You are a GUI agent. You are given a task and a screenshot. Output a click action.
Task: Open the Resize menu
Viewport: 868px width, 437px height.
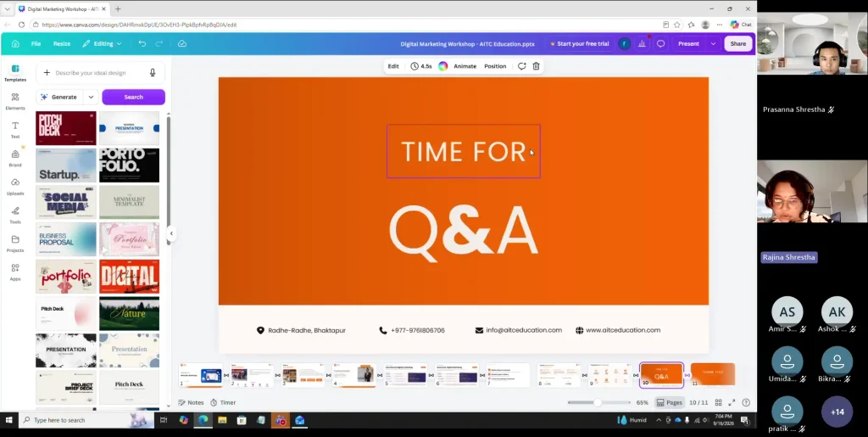(x=61, y=44)
